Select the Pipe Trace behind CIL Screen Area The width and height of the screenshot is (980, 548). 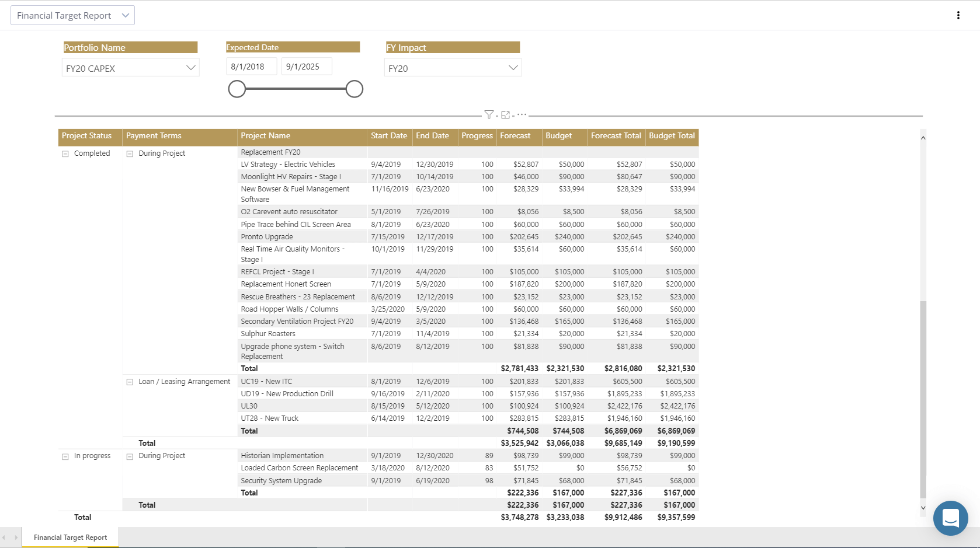pyautogui.click(x=296, y=225)
